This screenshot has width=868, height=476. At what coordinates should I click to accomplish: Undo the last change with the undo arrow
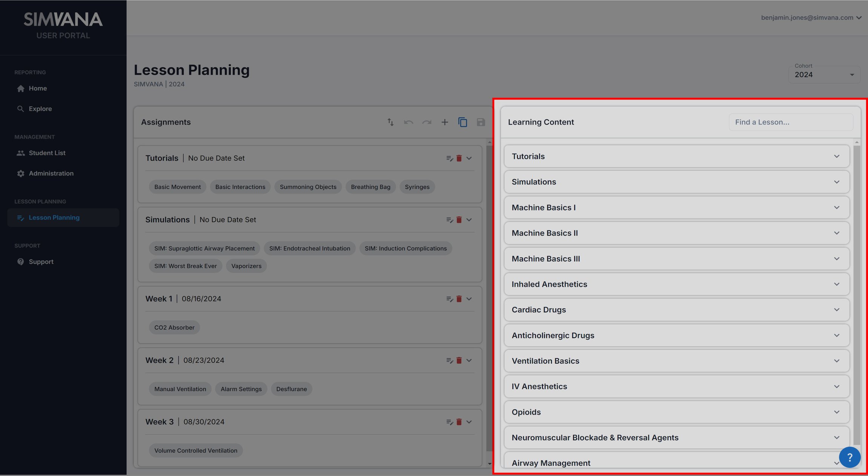(x=409, y=122)
